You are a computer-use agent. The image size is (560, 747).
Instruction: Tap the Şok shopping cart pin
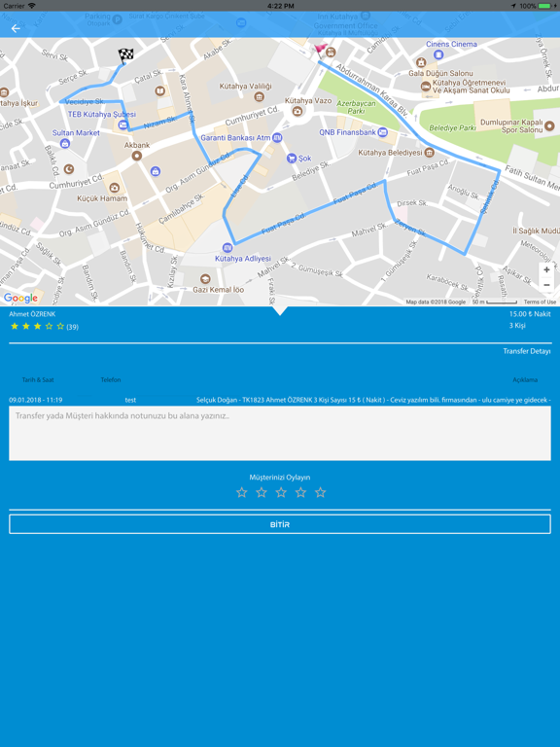pyautogui.click(x=292, y=158)
